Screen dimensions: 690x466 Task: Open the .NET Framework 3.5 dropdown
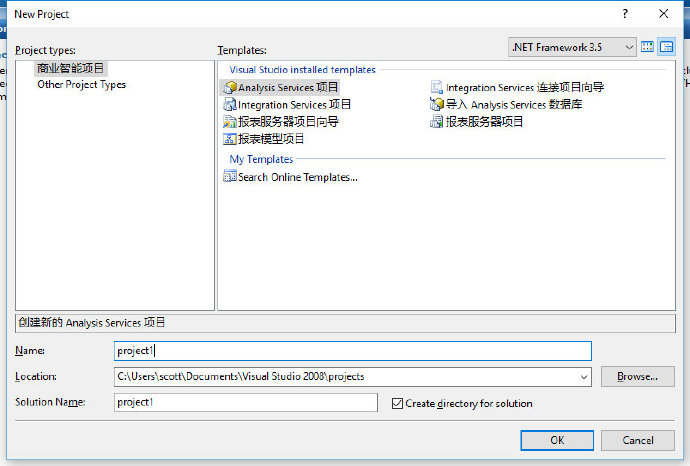[x=572, y=47]
